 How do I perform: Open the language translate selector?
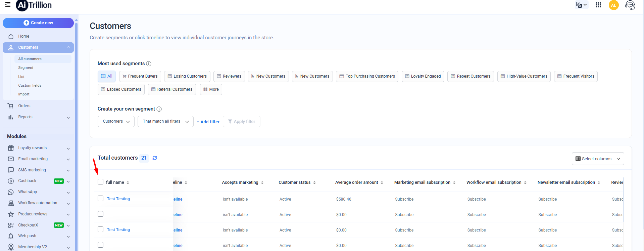[x=581, y=5]
